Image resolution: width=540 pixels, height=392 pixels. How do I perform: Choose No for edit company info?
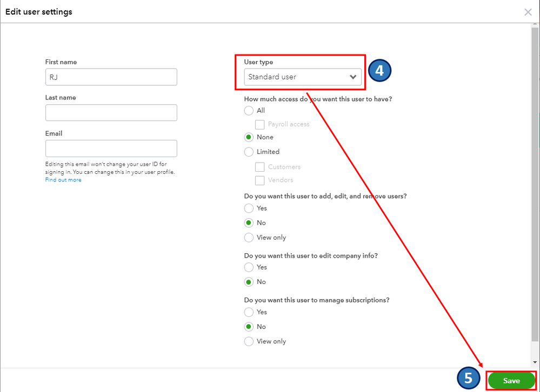click(249, 282)
